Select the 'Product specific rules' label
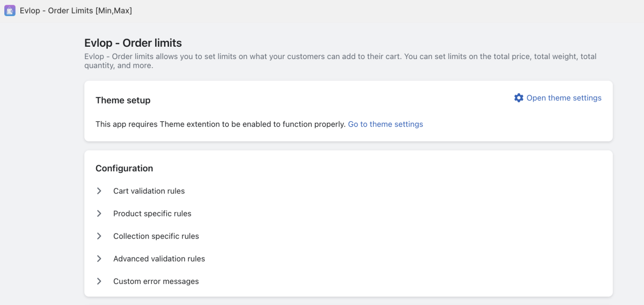The width and height of the screenshot is (644, 305). pos(152,214)
